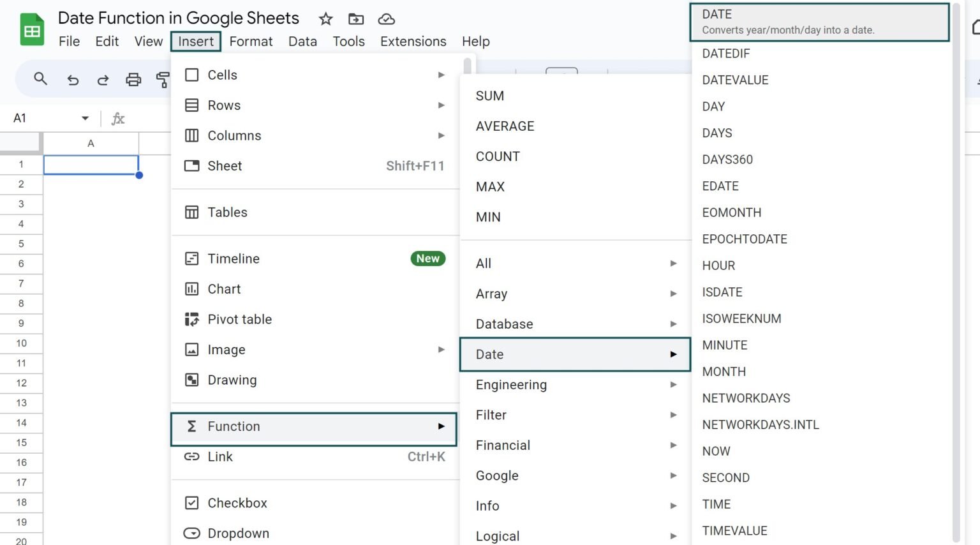The image size is (980, 545).
Task: Insert a Drawing
Action: tap(232, 380)
